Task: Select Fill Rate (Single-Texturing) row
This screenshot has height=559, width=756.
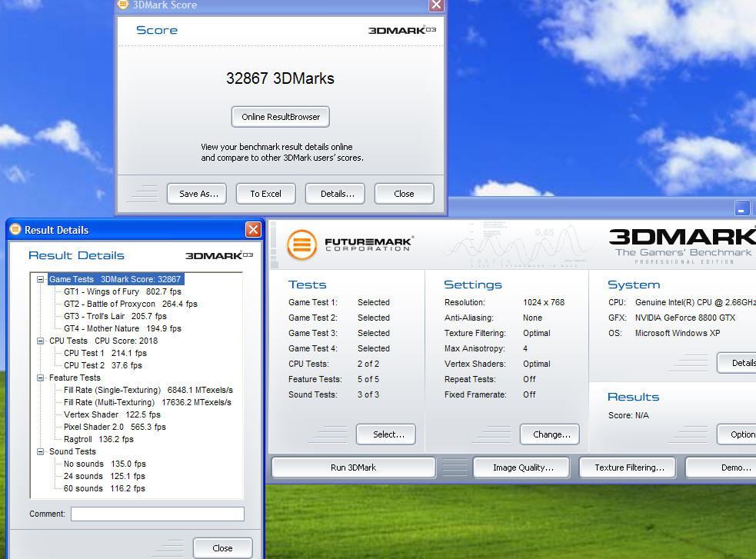Action: (x=148, y=390)
